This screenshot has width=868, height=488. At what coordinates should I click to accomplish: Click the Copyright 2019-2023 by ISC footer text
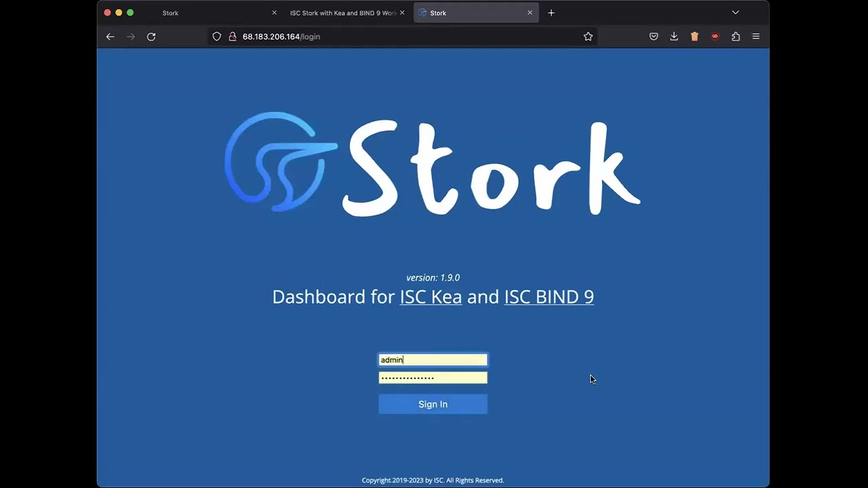click(433, 481)
